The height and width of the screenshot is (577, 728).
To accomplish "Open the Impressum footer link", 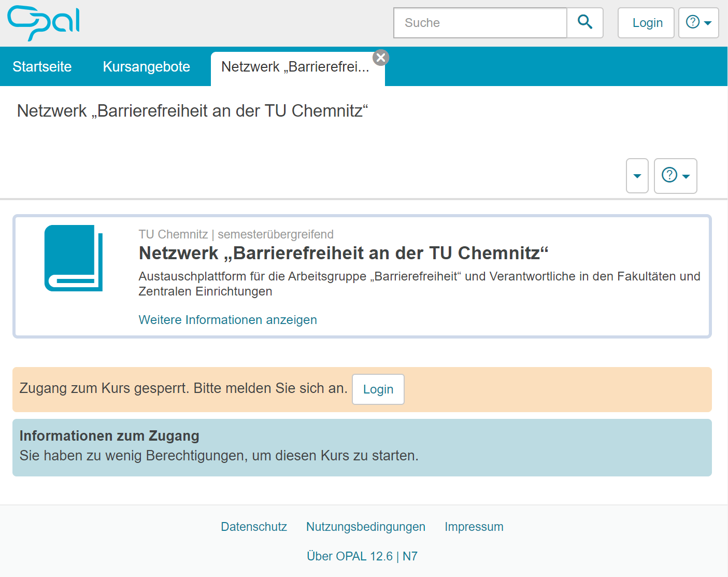I will click(x=474, y=527).
